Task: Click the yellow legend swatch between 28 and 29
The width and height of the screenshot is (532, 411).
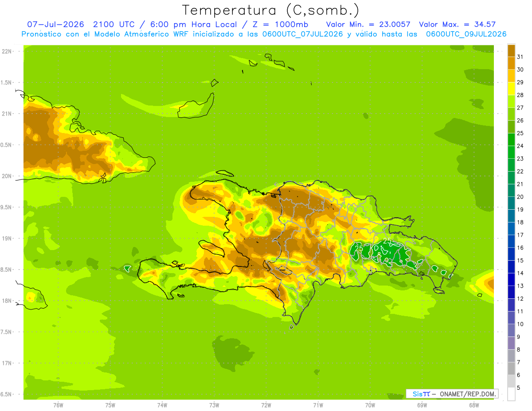Action: pyautogui.click(x=511, y=89)
